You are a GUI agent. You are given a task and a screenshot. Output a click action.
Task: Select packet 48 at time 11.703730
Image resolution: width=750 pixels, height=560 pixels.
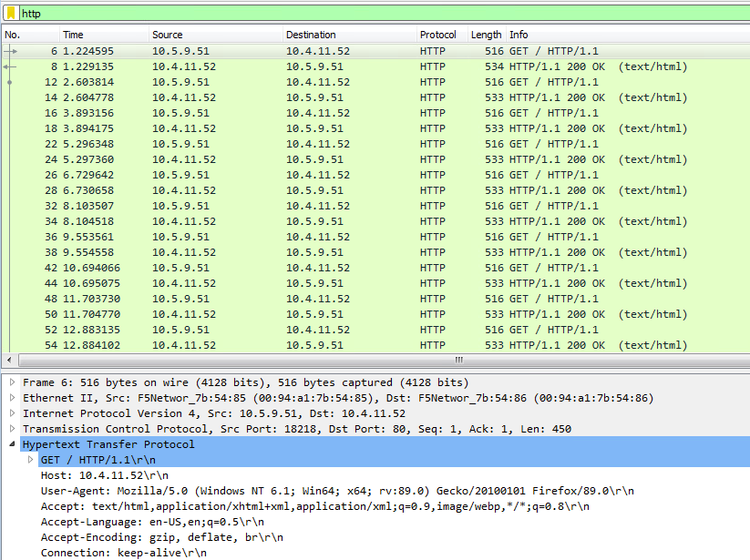pyautogui.click(x=376, y=299)
